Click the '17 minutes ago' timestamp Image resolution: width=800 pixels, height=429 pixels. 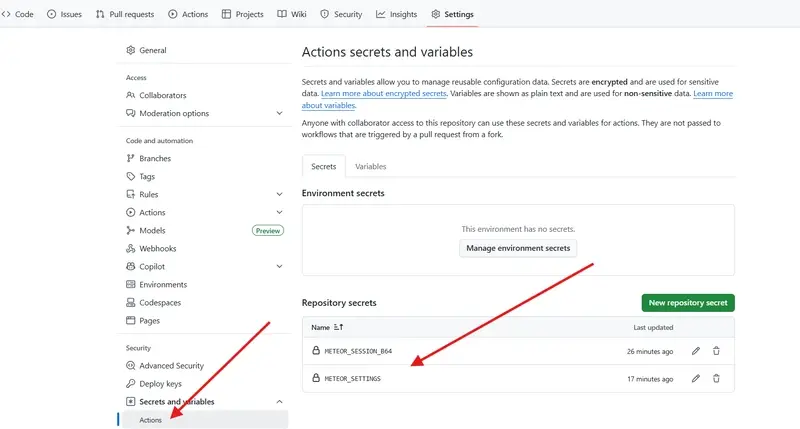click(x=650, y=378)
